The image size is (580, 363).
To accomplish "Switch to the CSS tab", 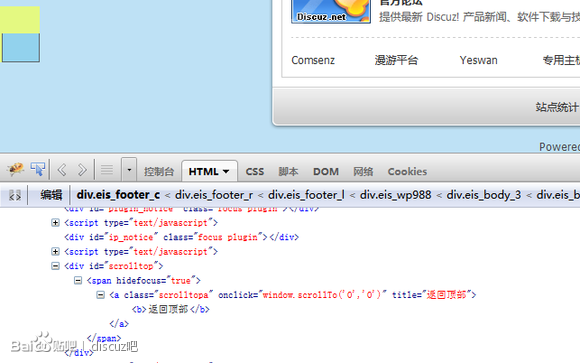I will (255, 172).
